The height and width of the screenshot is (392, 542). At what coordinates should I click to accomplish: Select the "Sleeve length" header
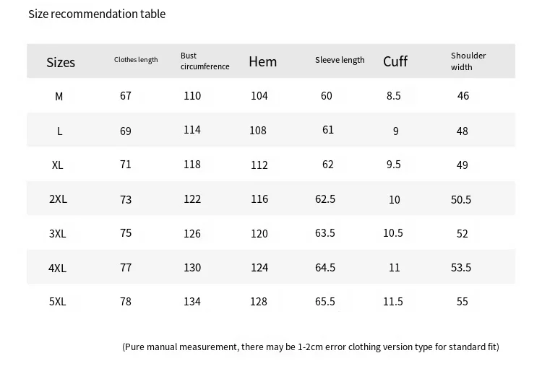[340, 60]
